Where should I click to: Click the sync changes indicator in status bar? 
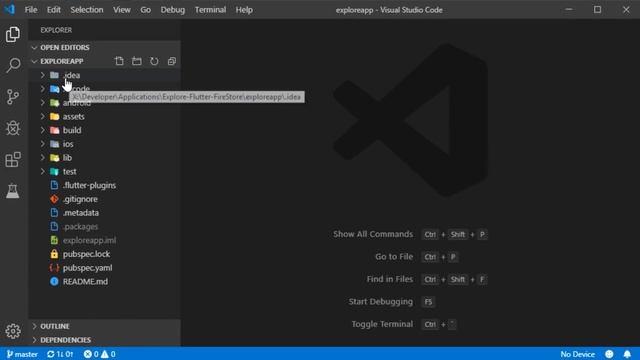tap(60, 354)
